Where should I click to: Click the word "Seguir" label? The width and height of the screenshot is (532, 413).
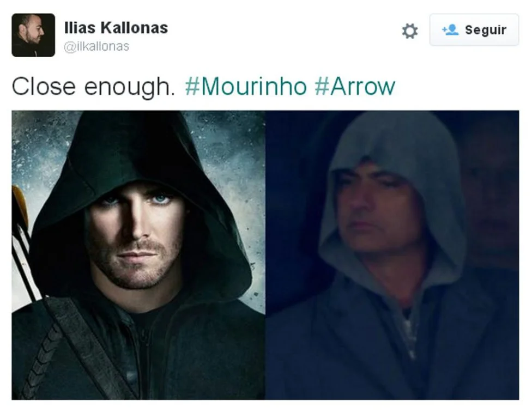pos(486,30)
